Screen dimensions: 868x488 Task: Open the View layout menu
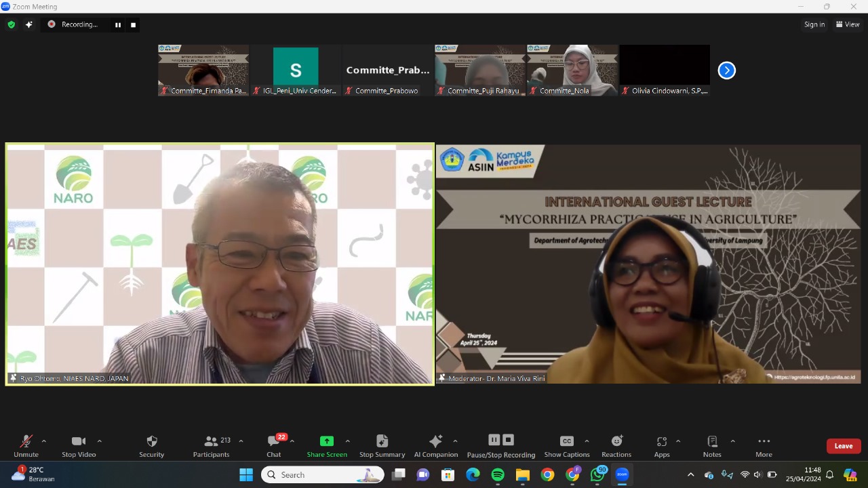pos(848,24)
